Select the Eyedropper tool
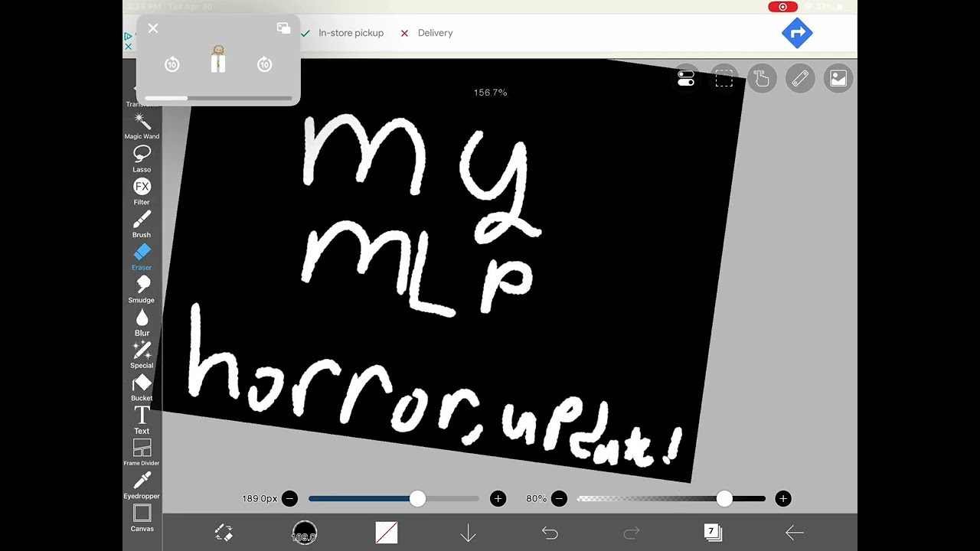This screenshot has height=551, width=980. pos(142,486)
